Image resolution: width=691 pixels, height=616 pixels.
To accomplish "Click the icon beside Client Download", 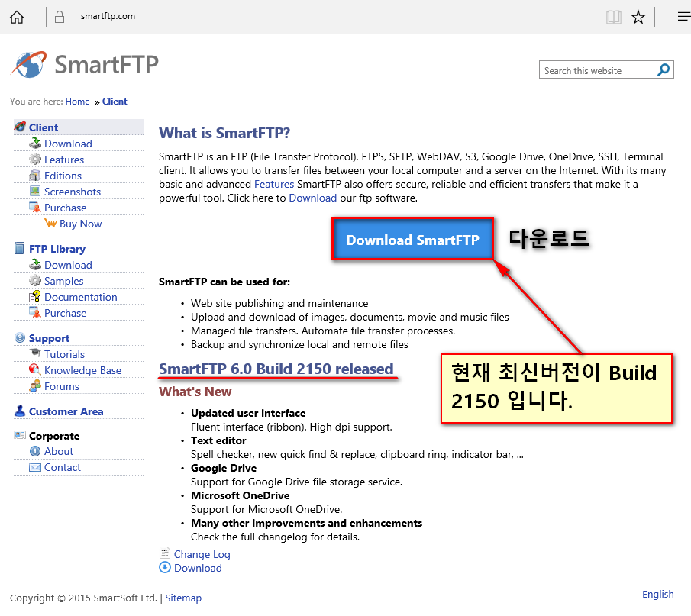I will point(35,144).
